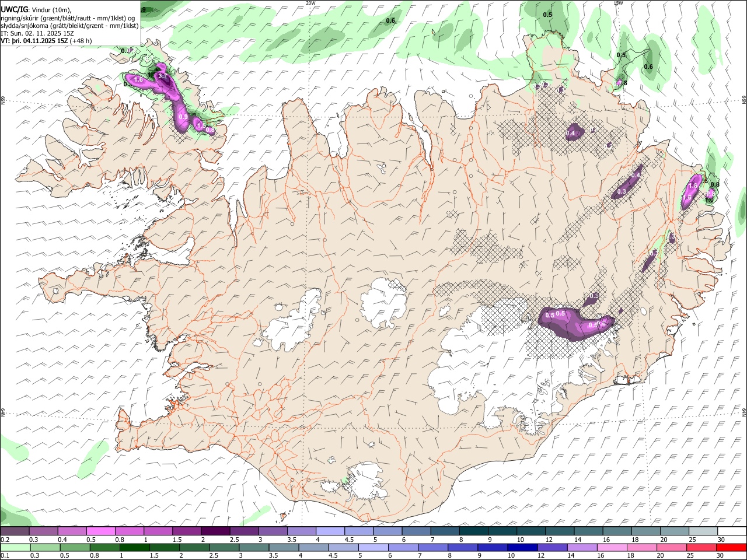Screen dimensions: 747x560
Task: Select the upper legend grey swatch between 20 and 25
Action: tap(674, 531)
